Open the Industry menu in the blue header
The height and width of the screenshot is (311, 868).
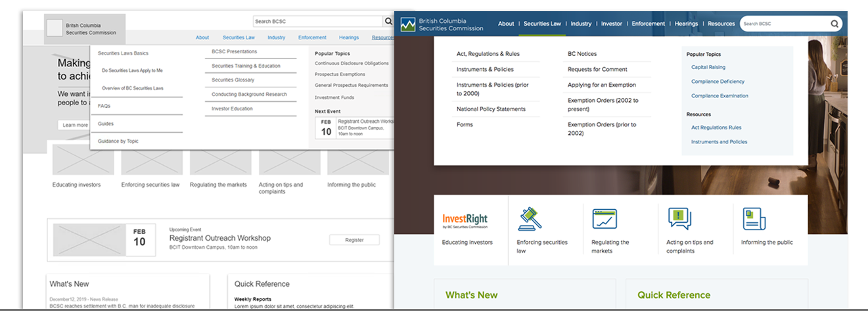click(x=581, y=24)
